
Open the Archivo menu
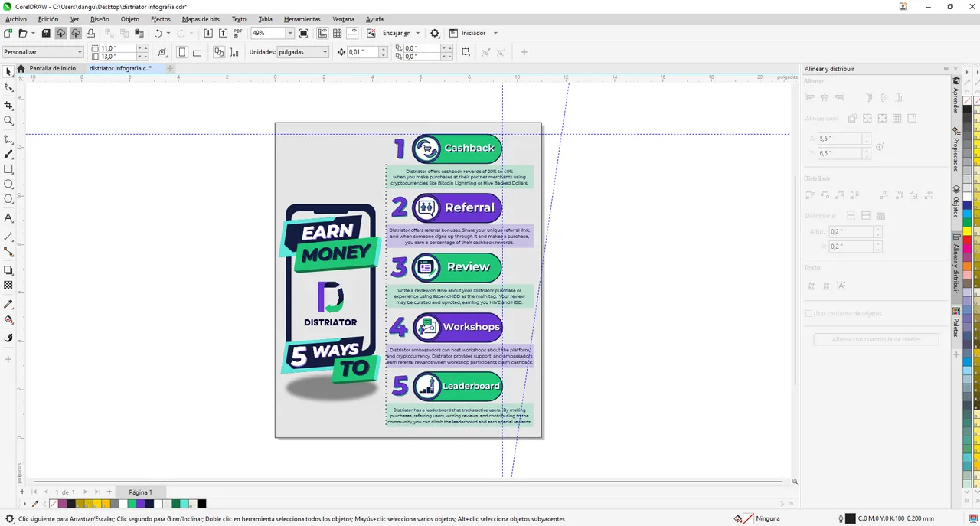(x=15, y=19)
